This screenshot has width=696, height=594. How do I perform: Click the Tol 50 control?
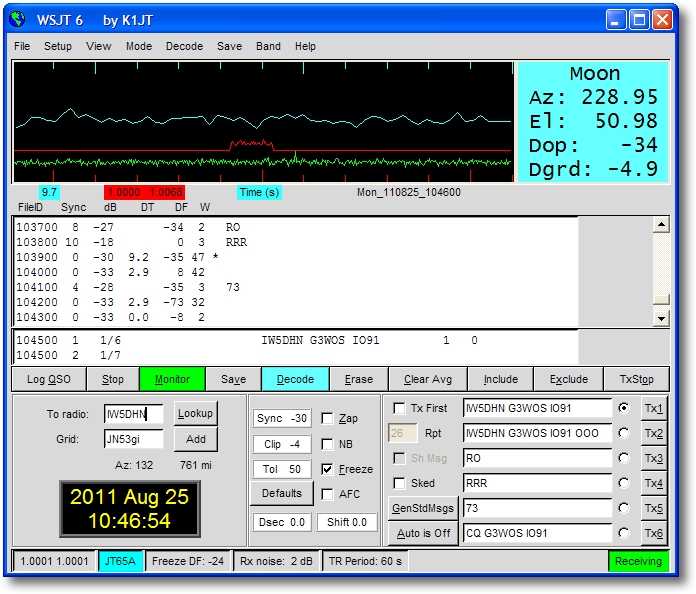281,469
